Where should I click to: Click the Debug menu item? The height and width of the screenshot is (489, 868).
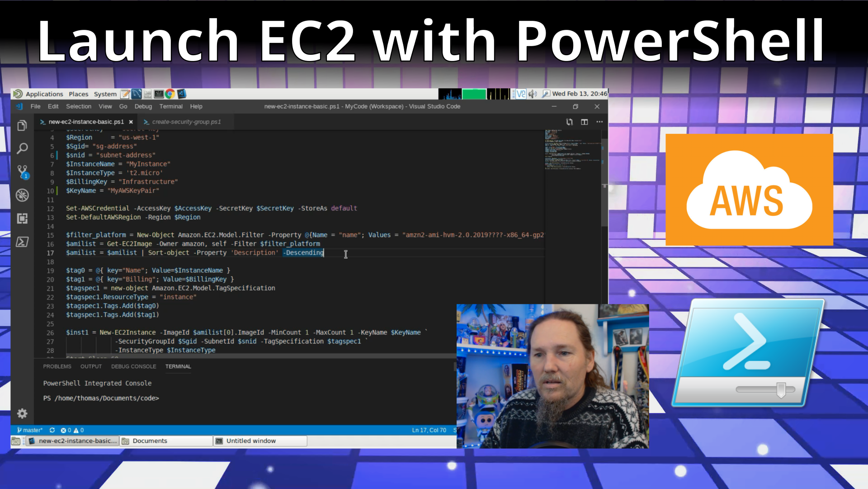point(144,106)
